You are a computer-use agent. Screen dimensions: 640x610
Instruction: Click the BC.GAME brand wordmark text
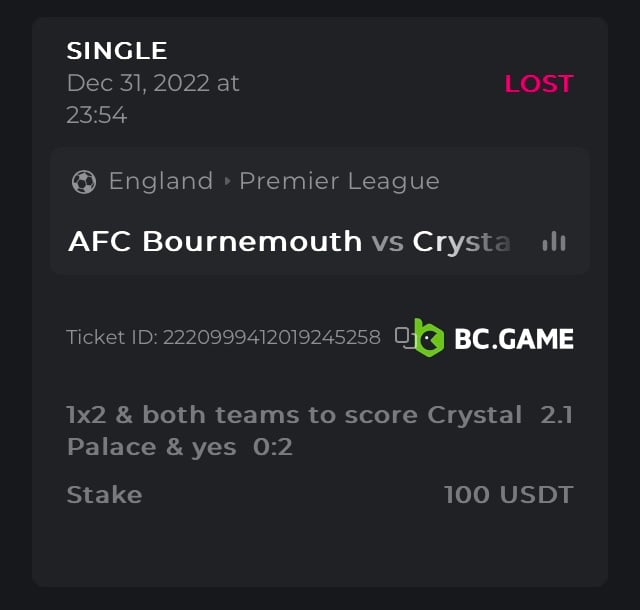(514, 339)
